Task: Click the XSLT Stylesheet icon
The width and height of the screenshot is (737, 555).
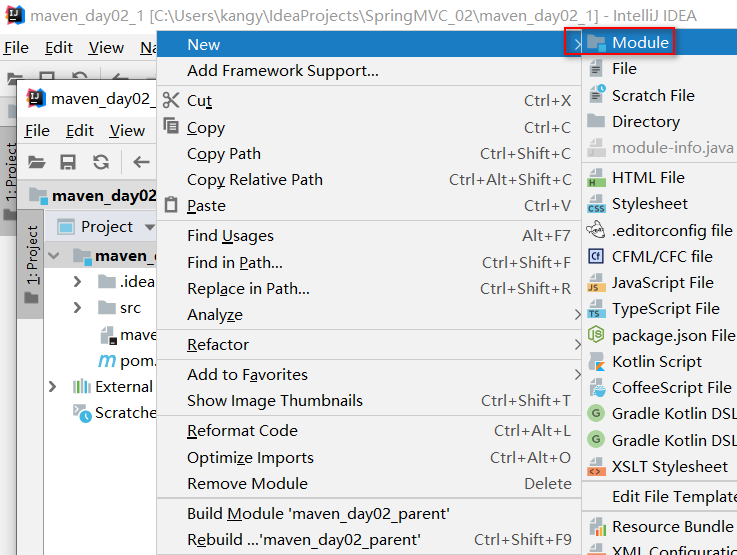Action: tap(596, 467)
